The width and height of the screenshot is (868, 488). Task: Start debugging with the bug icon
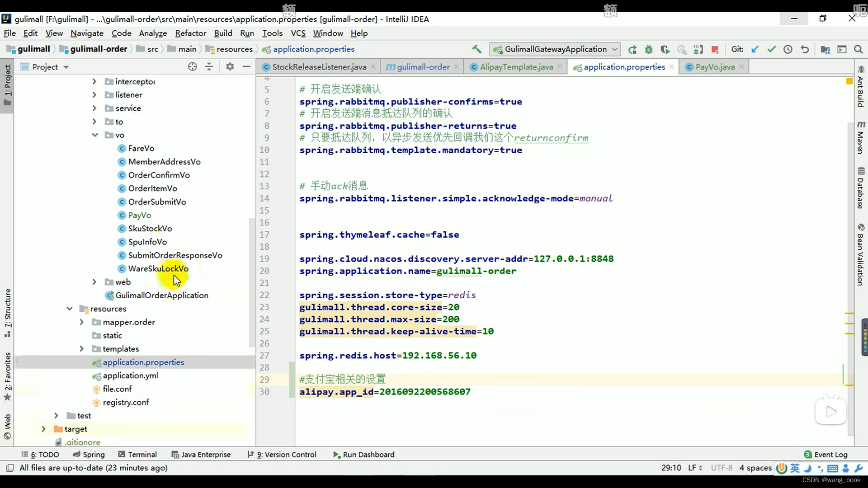[649, 49]
